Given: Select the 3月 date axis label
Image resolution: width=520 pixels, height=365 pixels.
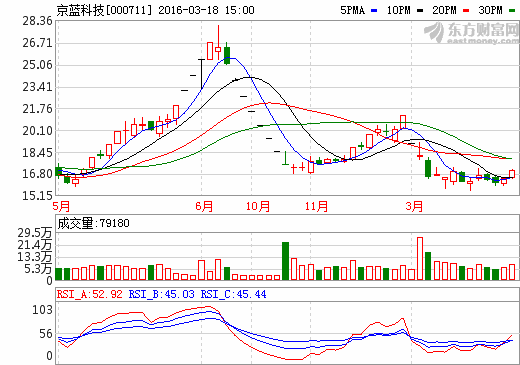Looking at the screenshot, I should pos(414,206).
